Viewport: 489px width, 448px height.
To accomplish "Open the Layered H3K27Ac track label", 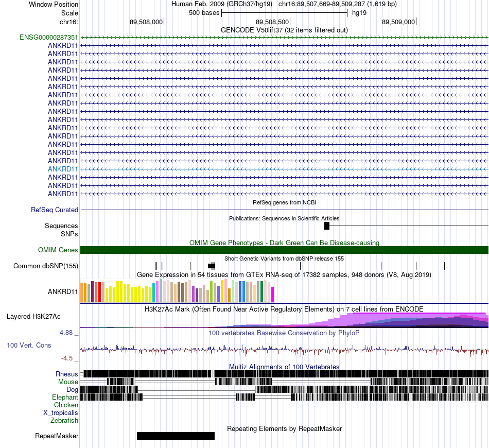I will pos(33,317).
